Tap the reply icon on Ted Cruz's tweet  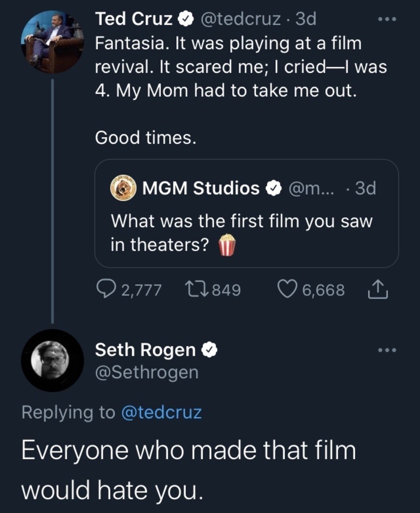pyautogui.click(x=106, y=289)
